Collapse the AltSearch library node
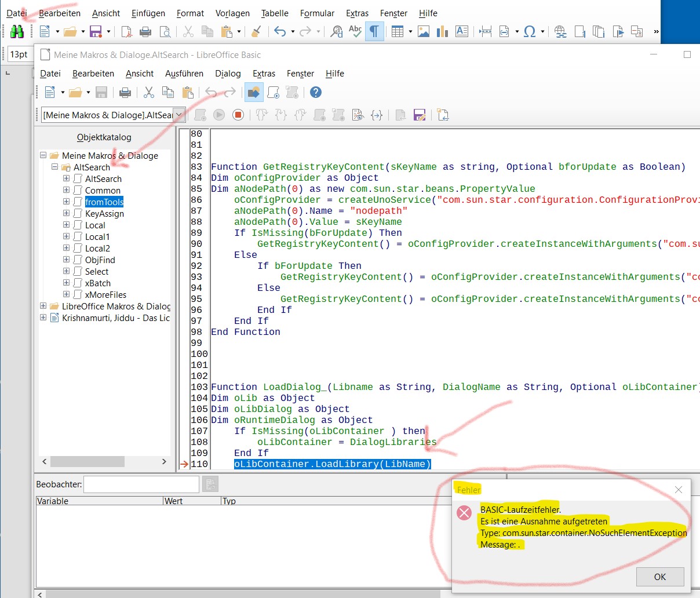700x598 pixels. (x=54, y=167)
